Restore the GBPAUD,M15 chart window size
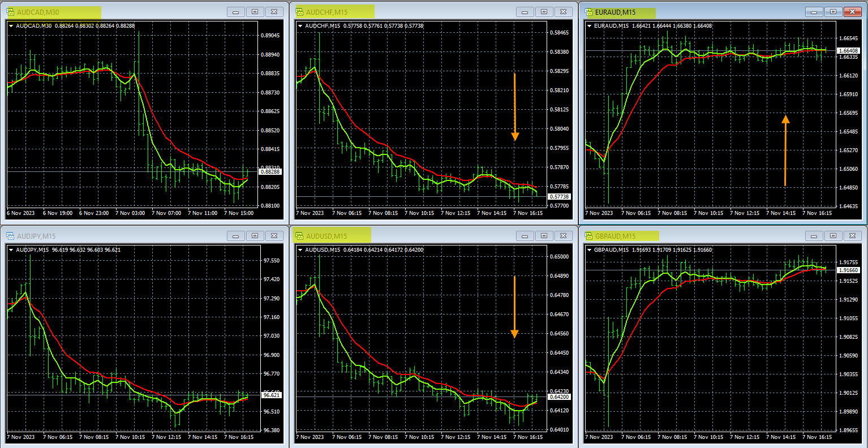This screenshot has height=448, width=868. tap(833, 236)
